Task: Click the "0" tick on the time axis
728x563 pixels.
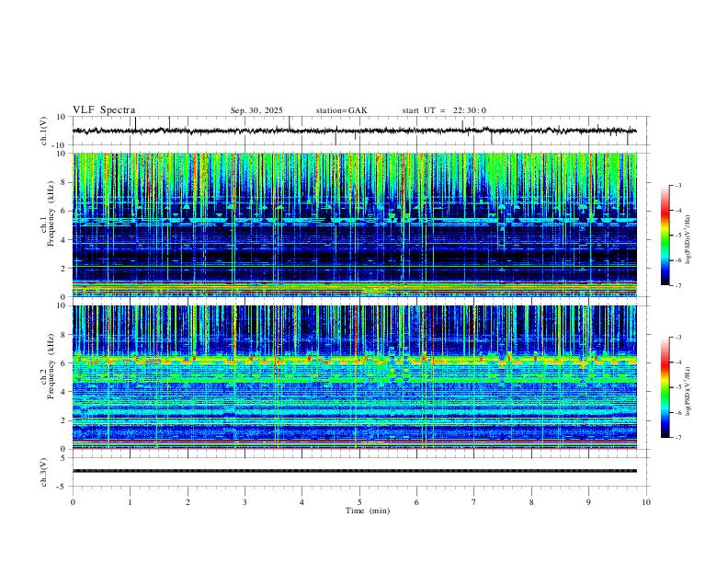Action: pos(73,502)
